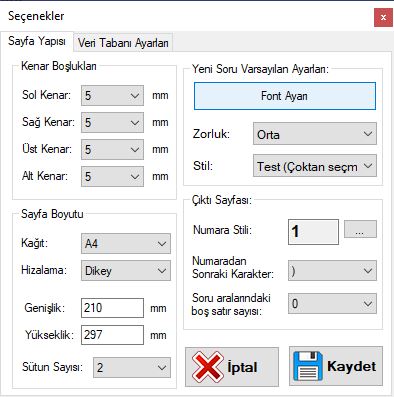
Task: Close the Seçenekler dialog window
Action: pyautogui.click(x=383, y=17)
